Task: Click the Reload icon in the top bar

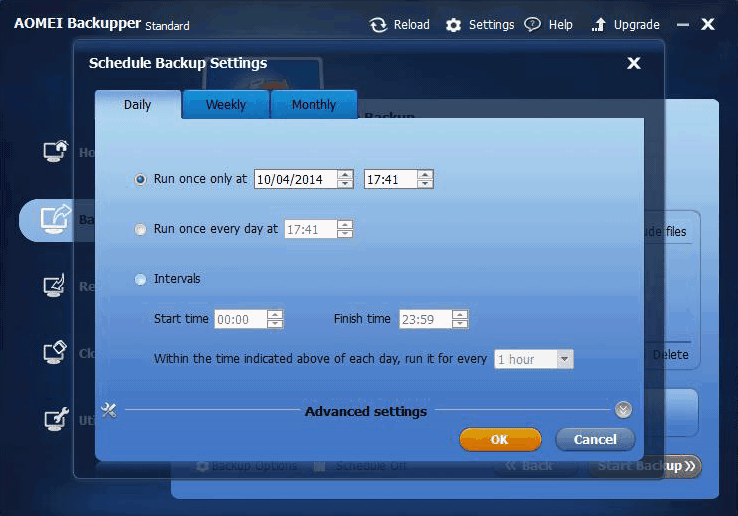Action: pos(378,25)
